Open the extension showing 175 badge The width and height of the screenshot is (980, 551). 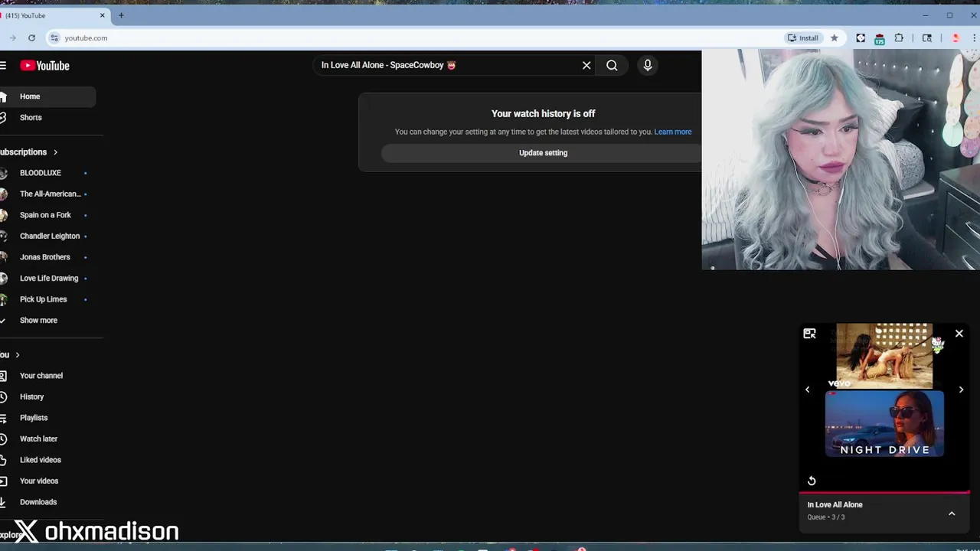point(880,38)
